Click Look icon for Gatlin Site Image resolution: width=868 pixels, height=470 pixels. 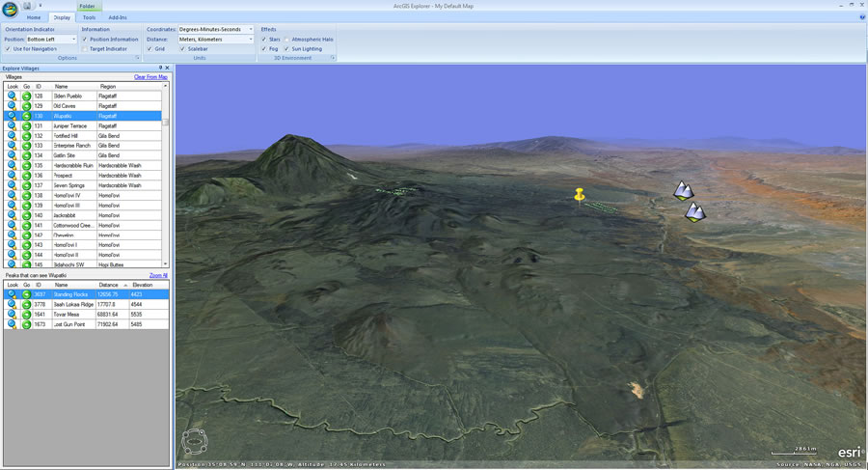point(13,155)
